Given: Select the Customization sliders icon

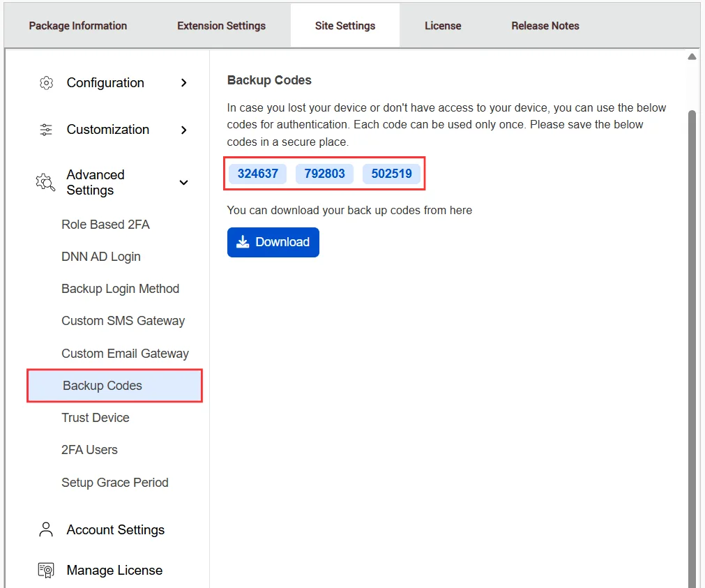Looking at the screenshot, I should (46, 130).
